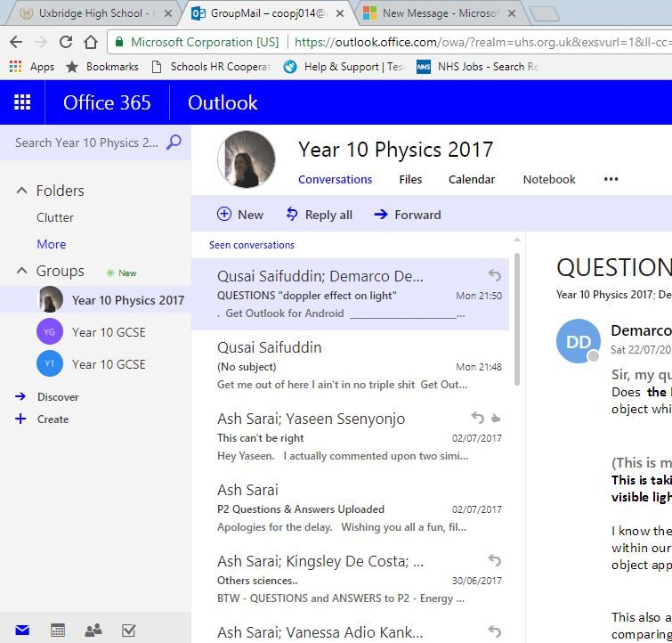Screen dimensions: 672x643
Task: Click the Y1 blue group avatar
Action: click(50, 363)
